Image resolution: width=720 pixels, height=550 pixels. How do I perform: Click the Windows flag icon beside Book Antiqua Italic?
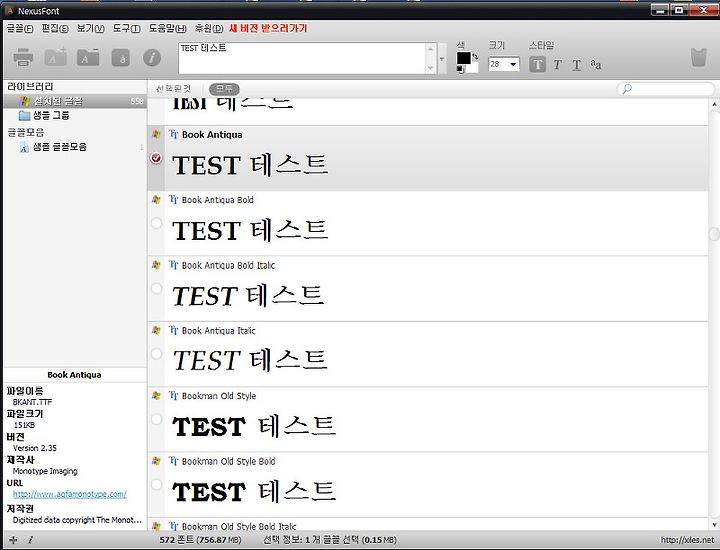tap(156, 330)
